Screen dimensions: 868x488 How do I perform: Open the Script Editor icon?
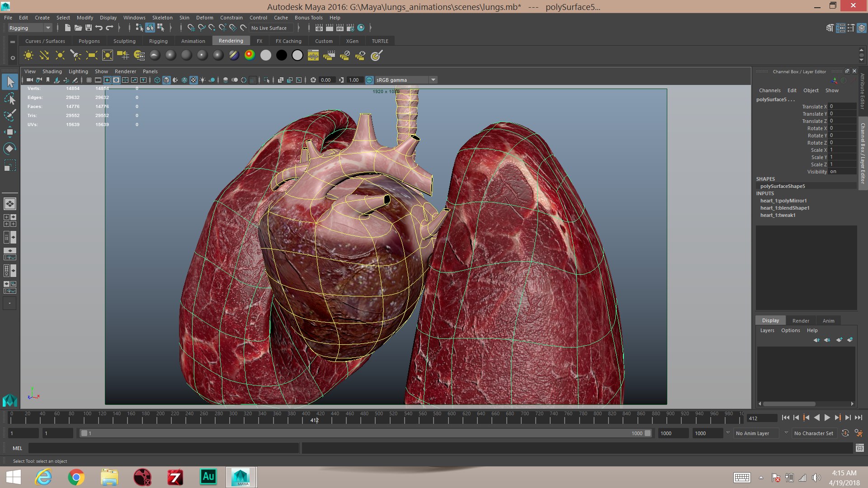point(859,448)
